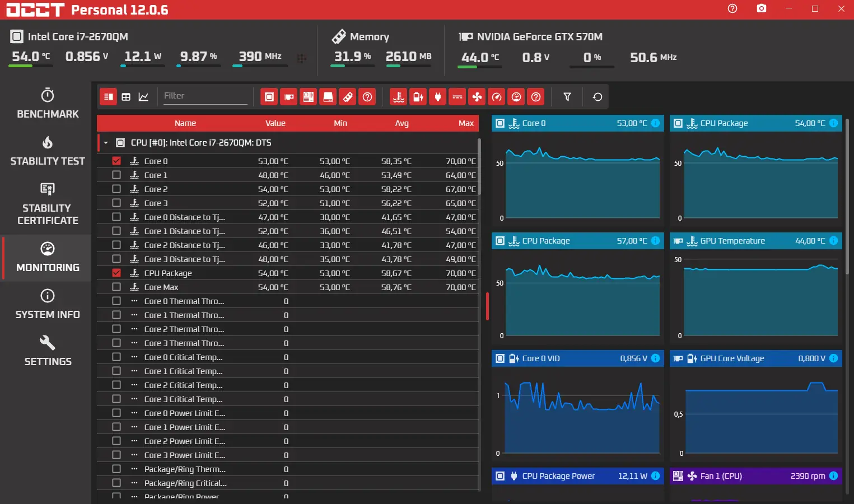The width and height of the screenshot is (854, 504).
Task: Enable the Core 0 Thermal Thro... checkbox
Action: 116,301
